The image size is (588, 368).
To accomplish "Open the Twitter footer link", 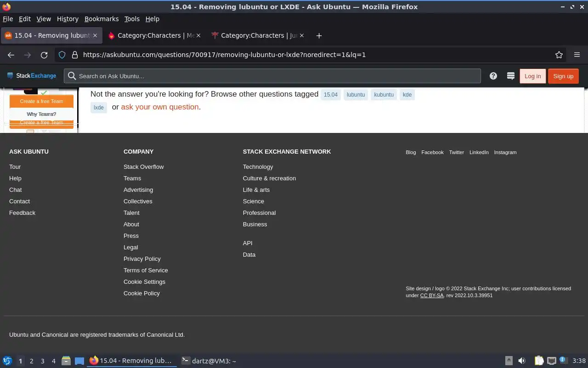I will pyautogui.click(x=456, y=152).
